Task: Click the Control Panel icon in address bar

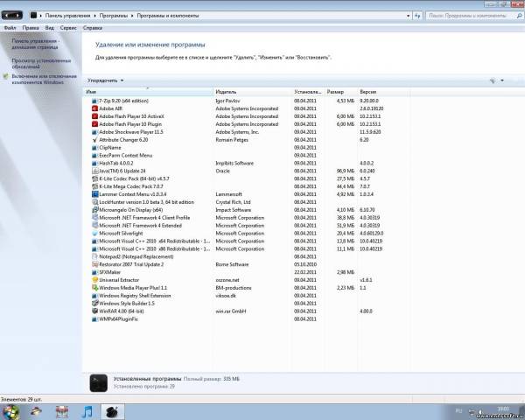Action: tap(33, 16)
